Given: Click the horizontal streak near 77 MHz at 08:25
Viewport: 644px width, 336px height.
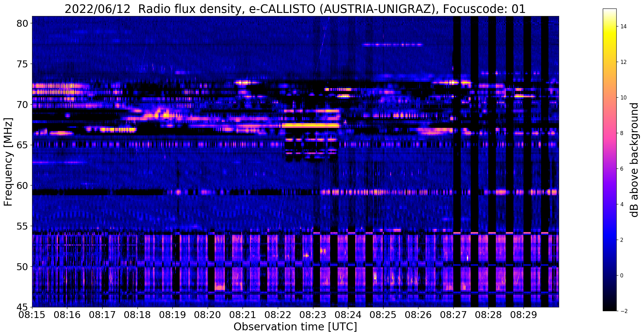Looking at the screenshot, I should [x=392, y=45].
